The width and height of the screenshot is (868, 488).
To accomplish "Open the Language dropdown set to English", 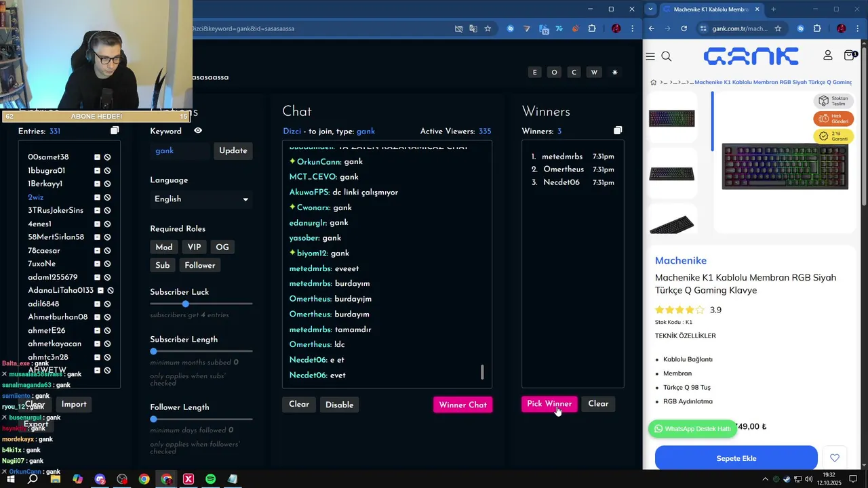I will [x=201, y=199].
